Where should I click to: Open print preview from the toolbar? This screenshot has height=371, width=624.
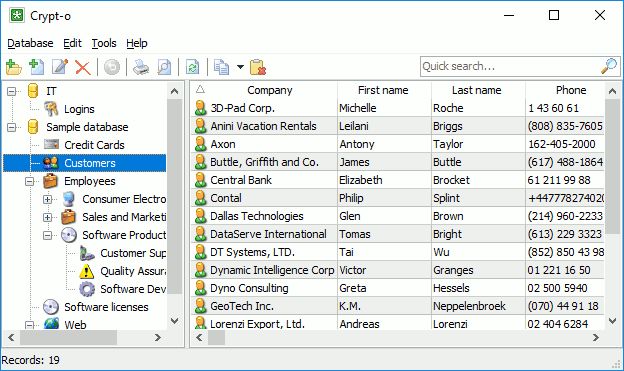(x=164, y=67)
